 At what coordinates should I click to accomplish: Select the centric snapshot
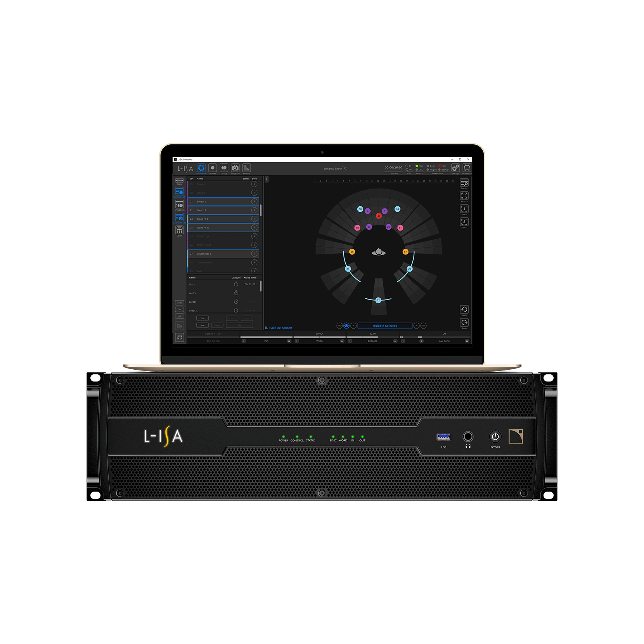(x=223, y=293)
